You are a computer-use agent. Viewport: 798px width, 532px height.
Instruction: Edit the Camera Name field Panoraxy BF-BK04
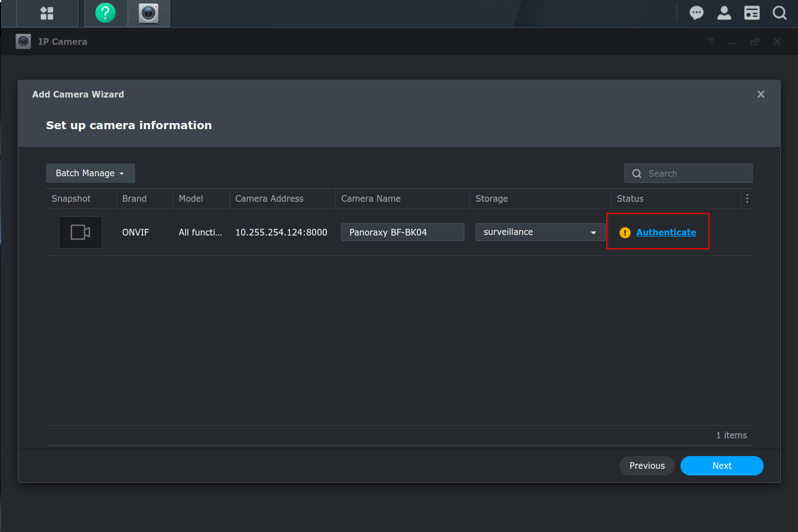[x=402, y=232]
